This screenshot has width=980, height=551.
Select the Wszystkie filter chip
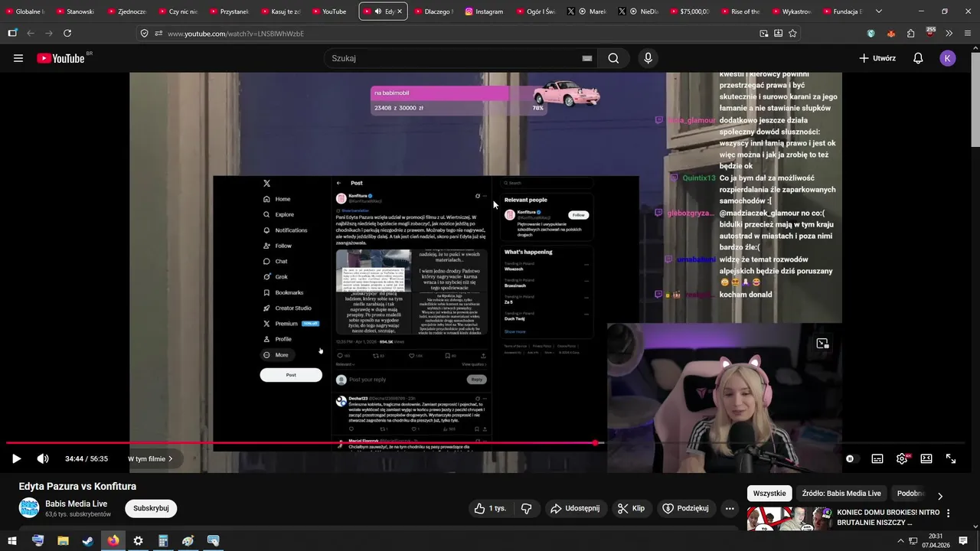(769, 494)
